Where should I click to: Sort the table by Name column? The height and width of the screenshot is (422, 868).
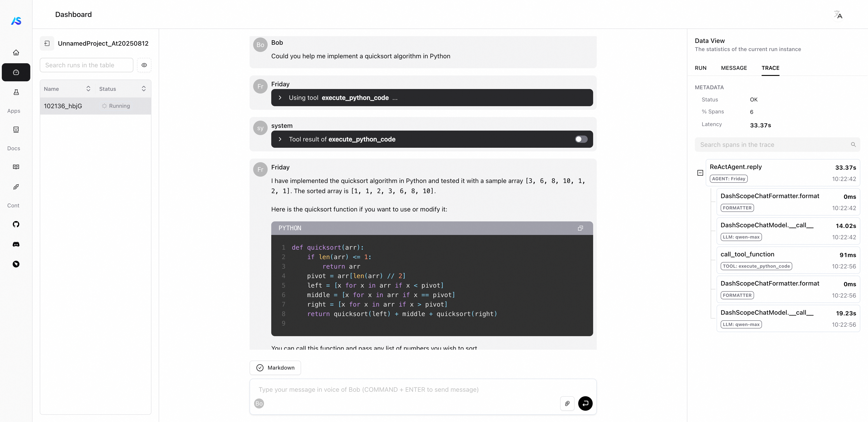(88, 89)
